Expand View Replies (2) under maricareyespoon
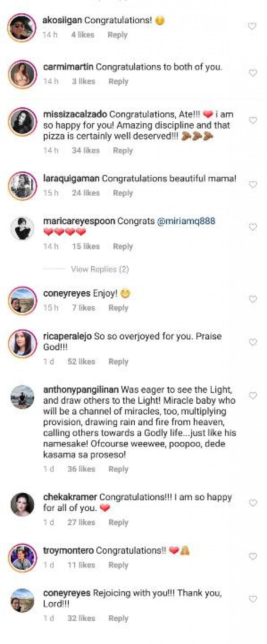The width and height of the screenshot is (267, 644). click(100, 269)
